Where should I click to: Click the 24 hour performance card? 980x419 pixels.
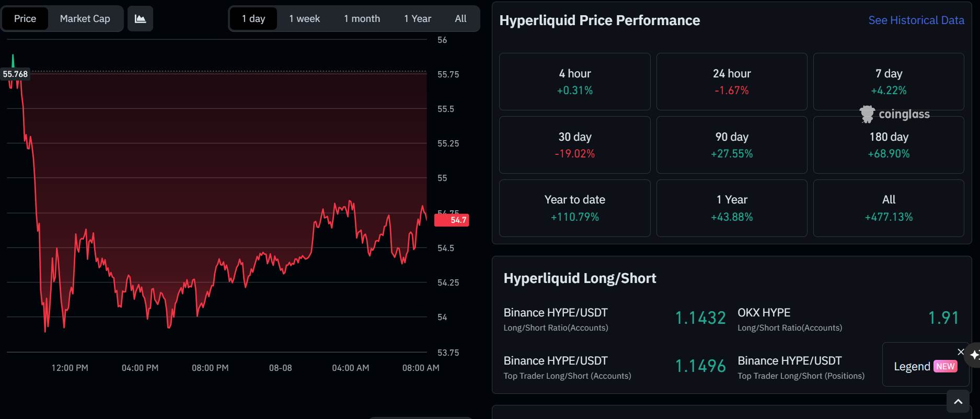tap(732, 82)
